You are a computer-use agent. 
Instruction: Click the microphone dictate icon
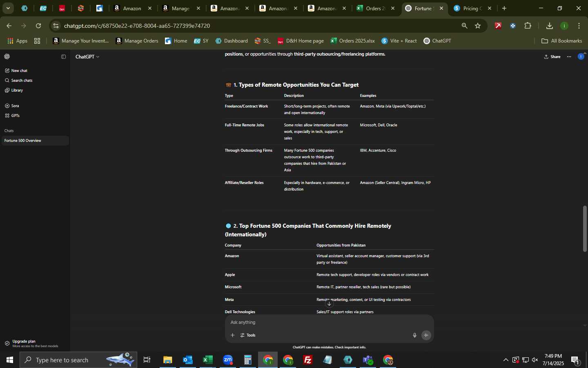coord(414,335)
